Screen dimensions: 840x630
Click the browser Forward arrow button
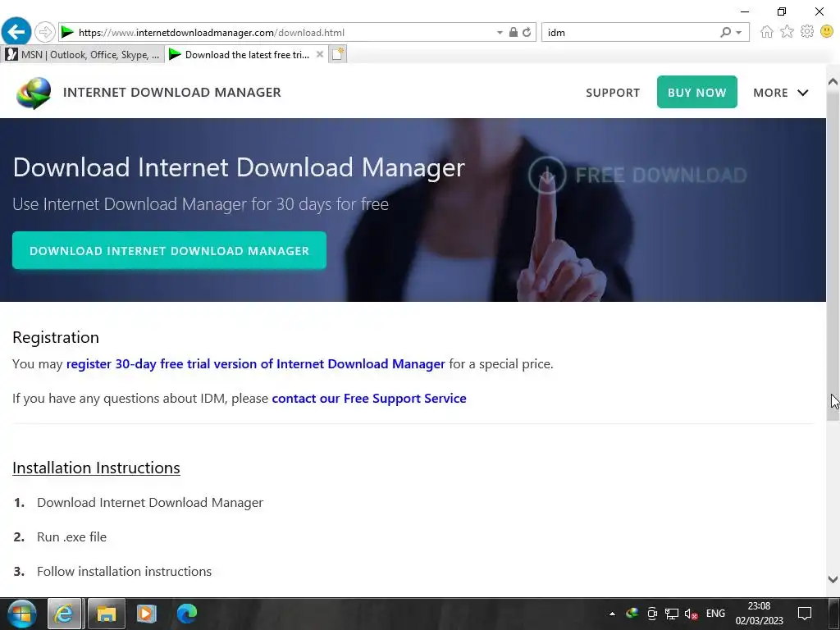[x=45, y=32]
